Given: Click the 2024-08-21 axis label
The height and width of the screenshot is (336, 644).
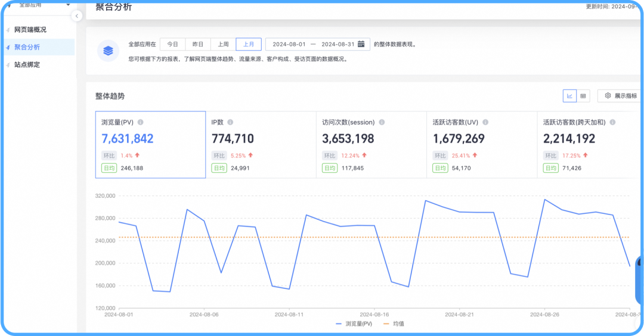Looking at the screenshot, I should [x=459, y=315].
